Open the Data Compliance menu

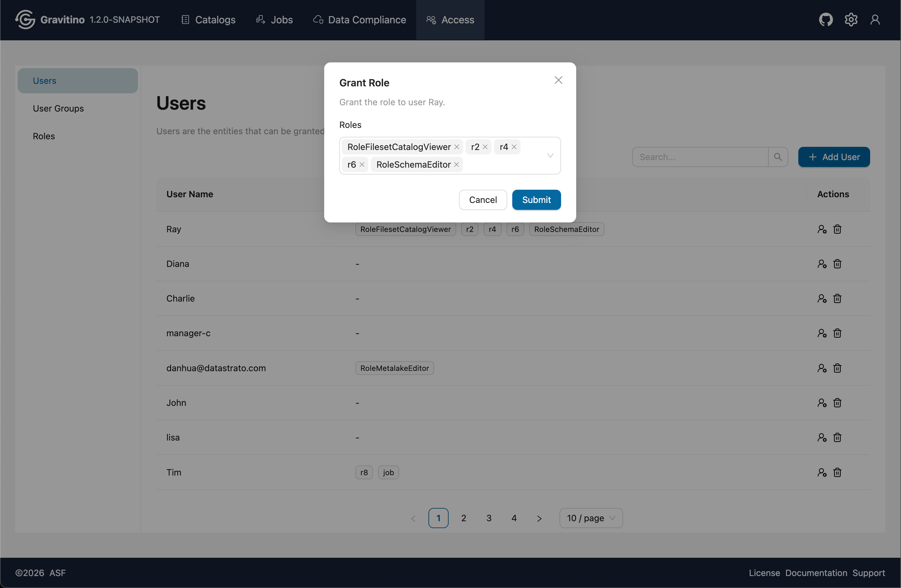[359, 20]
